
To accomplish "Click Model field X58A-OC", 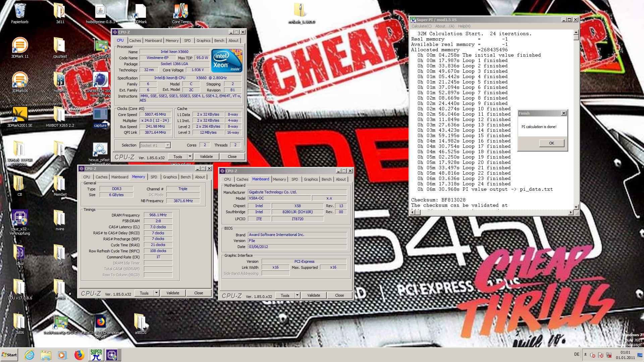I will pyautogui.click(x=279, y=198).
